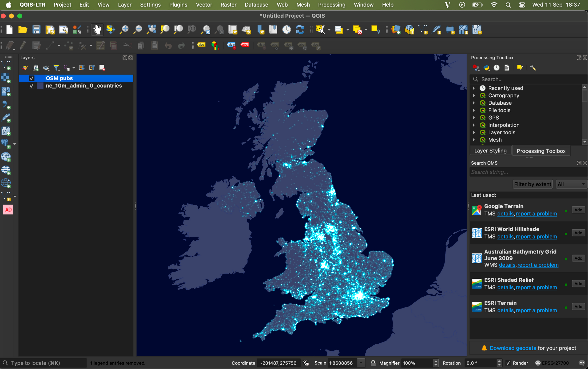Open Python scripts menu in Processing Toolbox
This screenshot has height=369, width=588.
[x=486, y=67]
